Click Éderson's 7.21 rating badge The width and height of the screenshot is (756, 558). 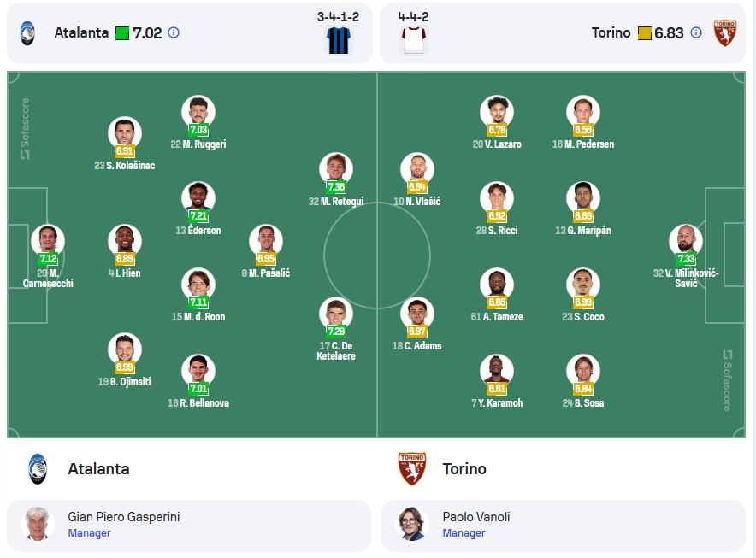pyautogui.click(x=198, y=216)
